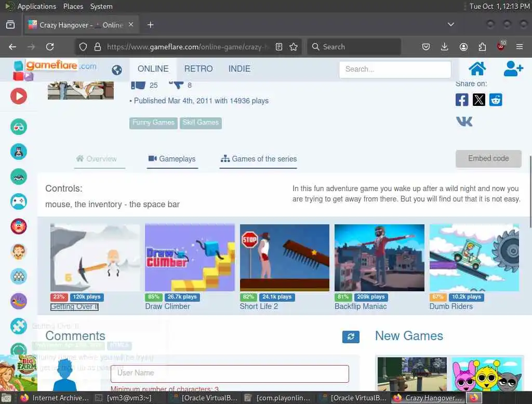Click the User Name comment field
This screenshot has height=404, width=532.
230,374
